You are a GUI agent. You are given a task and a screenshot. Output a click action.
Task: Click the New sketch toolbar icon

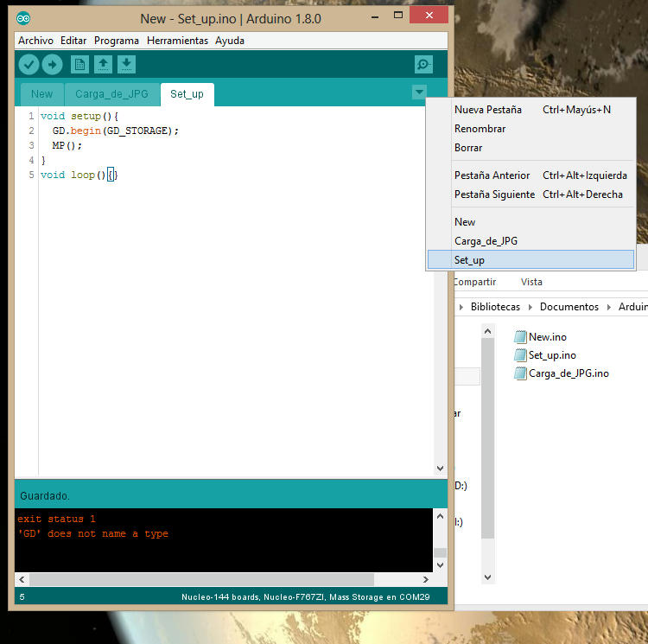(x=79, y=65)
